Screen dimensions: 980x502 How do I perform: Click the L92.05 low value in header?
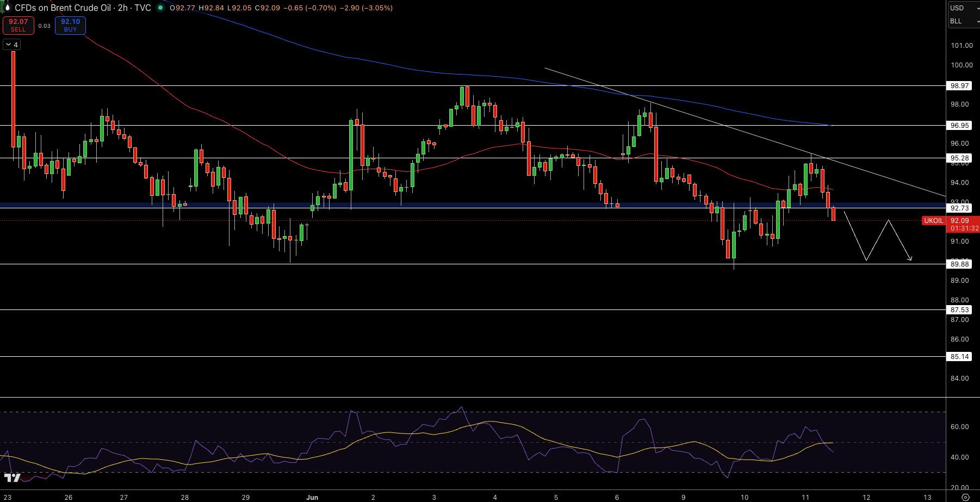pyautogui.click(x=240, y=8)
